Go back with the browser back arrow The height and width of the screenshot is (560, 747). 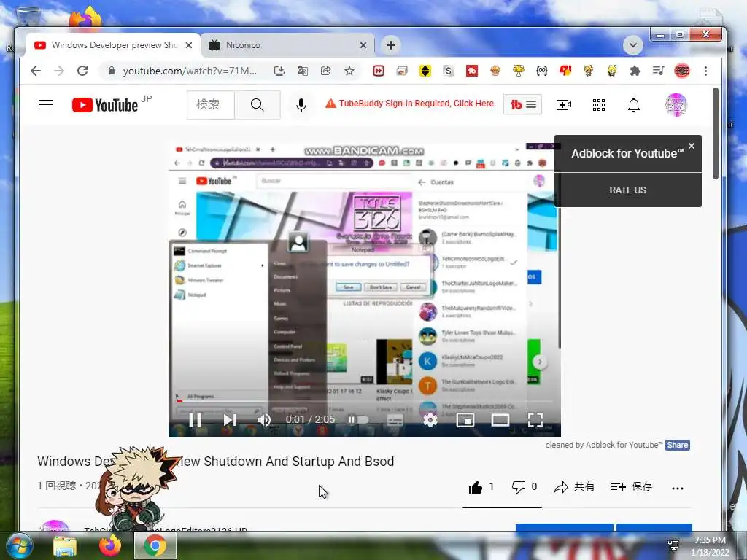click(36, 71)
